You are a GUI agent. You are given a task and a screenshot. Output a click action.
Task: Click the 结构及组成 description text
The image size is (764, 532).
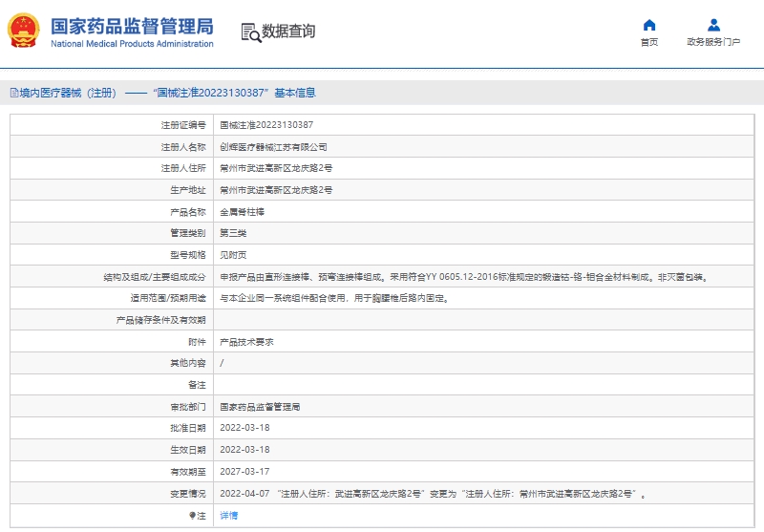point(464,277)
